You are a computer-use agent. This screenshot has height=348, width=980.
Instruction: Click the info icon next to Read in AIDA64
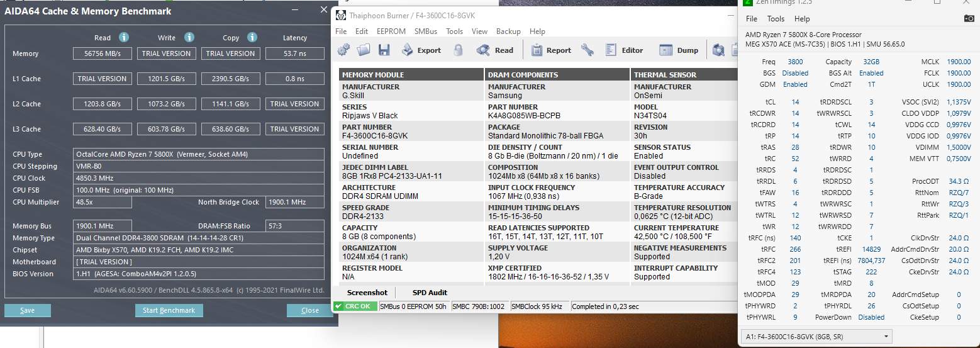(x=124, y=38)
